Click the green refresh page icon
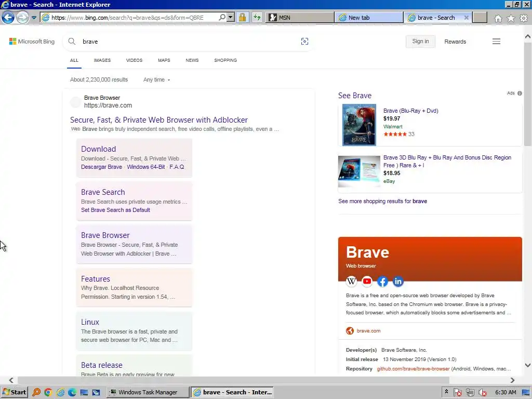The image size is (532, 399). [257, 17]
